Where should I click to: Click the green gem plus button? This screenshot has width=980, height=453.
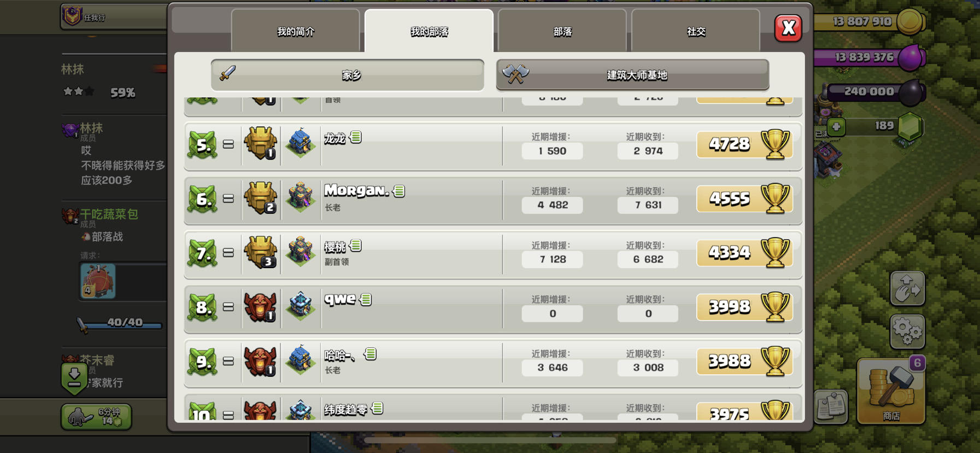836,127
